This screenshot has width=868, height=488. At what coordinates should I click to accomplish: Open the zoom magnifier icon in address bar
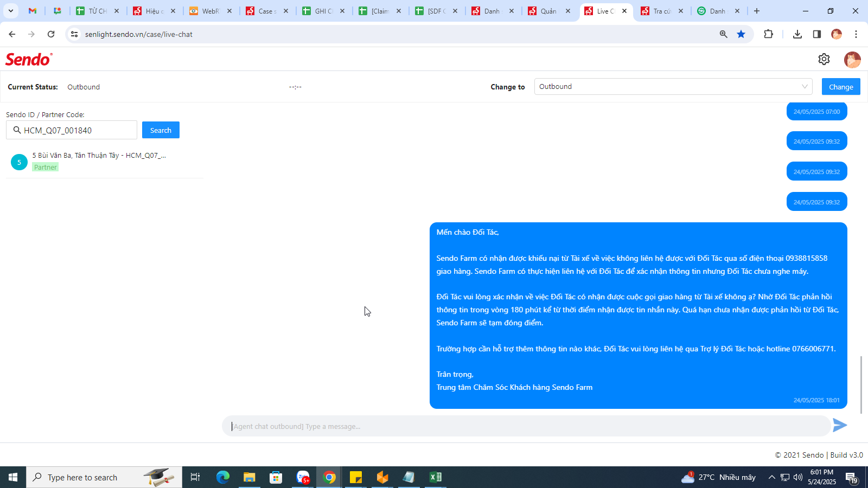pos(723,34)
